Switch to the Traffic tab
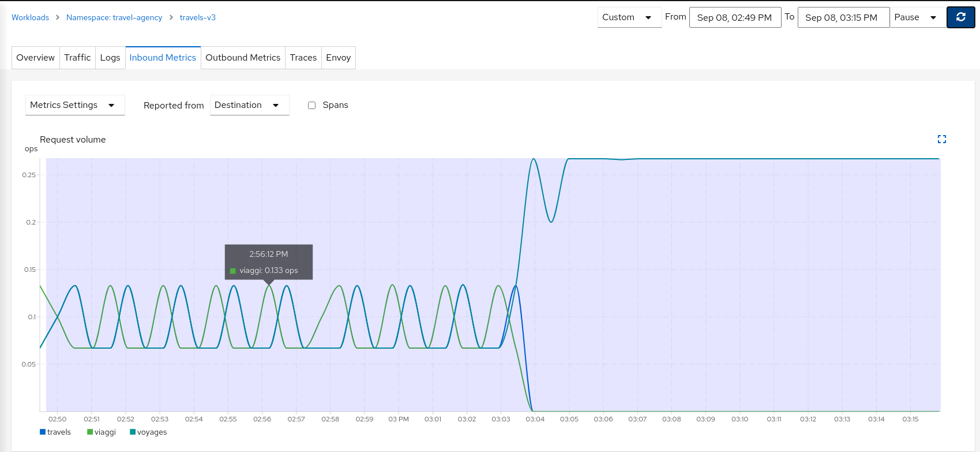980x452 pixels. [x=77, y=58]
